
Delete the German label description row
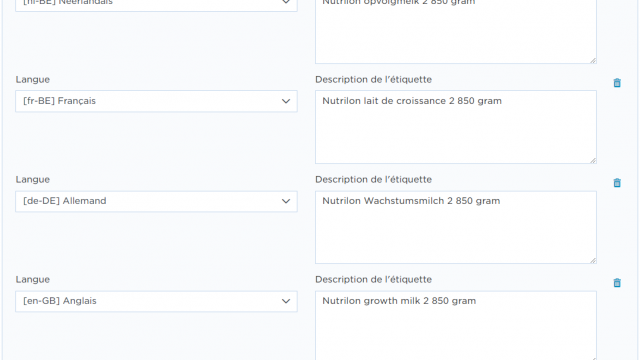[x=617, y=183]
